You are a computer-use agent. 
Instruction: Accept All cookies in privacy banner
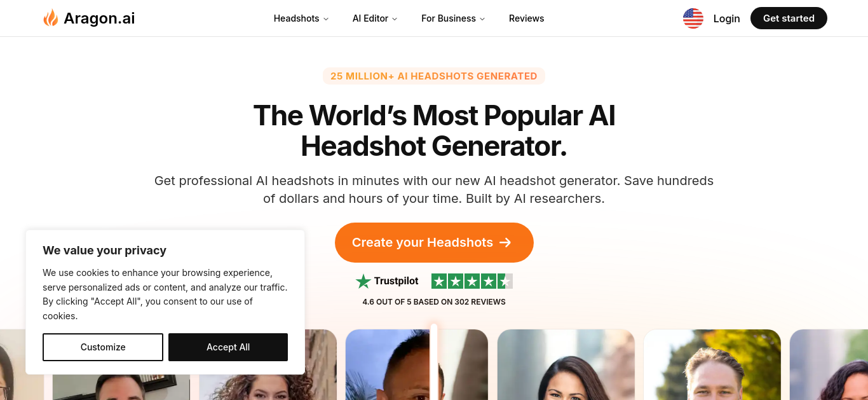coord(228,347)
